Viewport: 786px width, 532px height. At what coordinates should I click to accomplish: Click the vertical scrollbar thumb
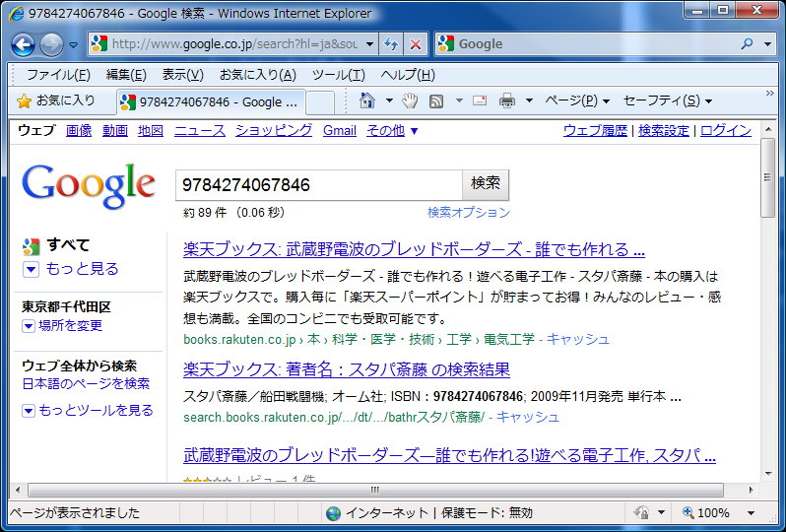(x=767, y=178)
